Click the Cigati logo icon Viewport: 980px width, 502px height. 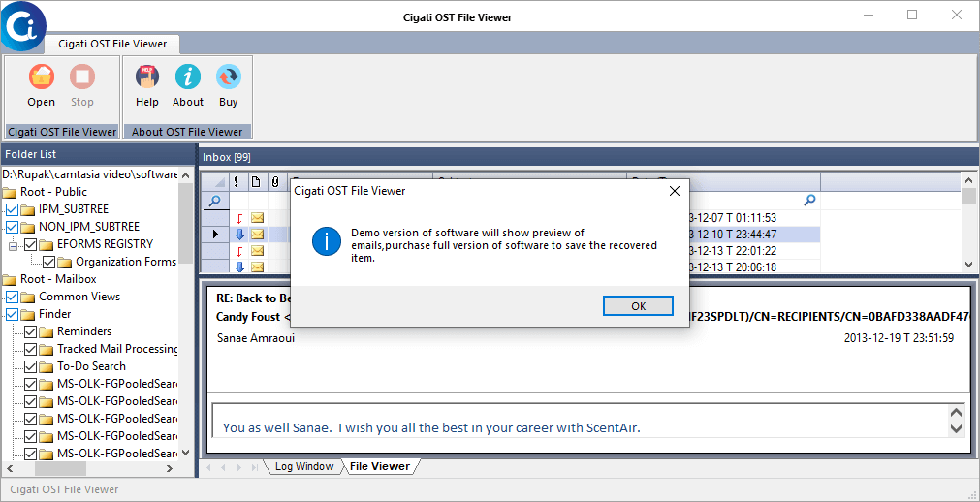tap(22, 25)
